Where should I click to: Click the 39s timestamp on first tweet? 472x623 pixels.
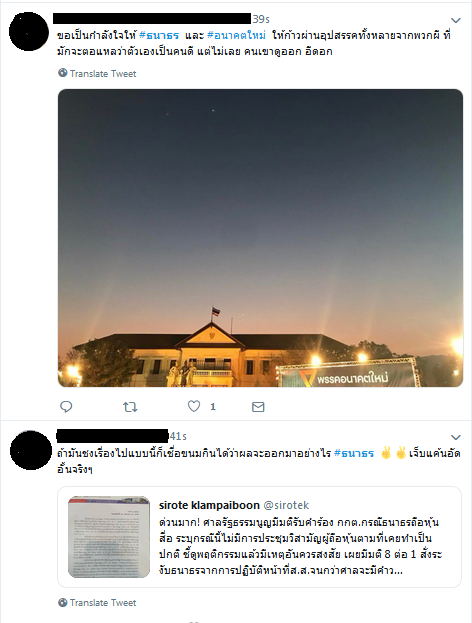click(x=261, y=19)
